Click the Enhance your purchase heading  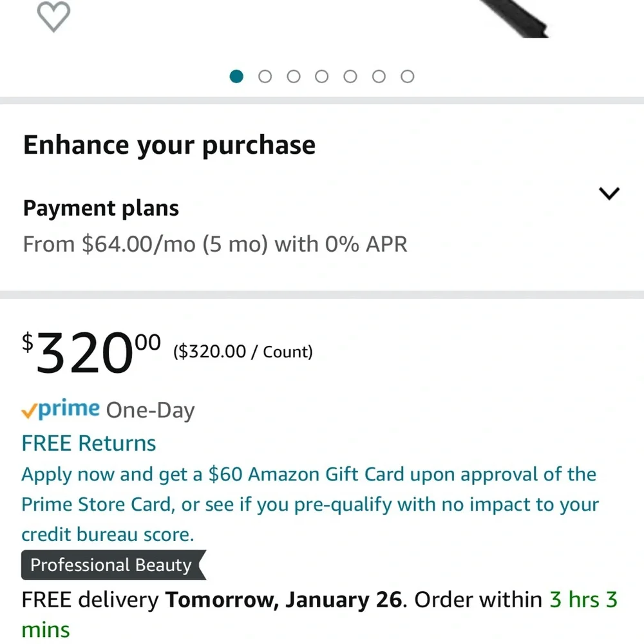pyautogui.click(x=169, y=146)
